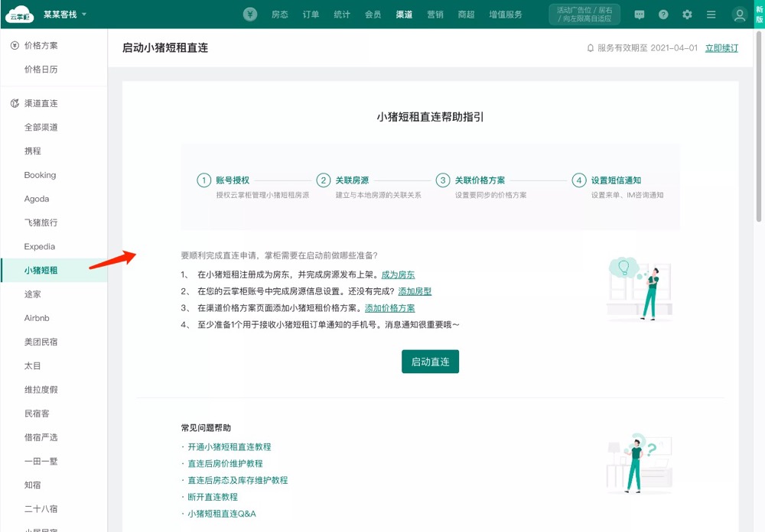Click the yen currency icon in top bar

(250, 15)
